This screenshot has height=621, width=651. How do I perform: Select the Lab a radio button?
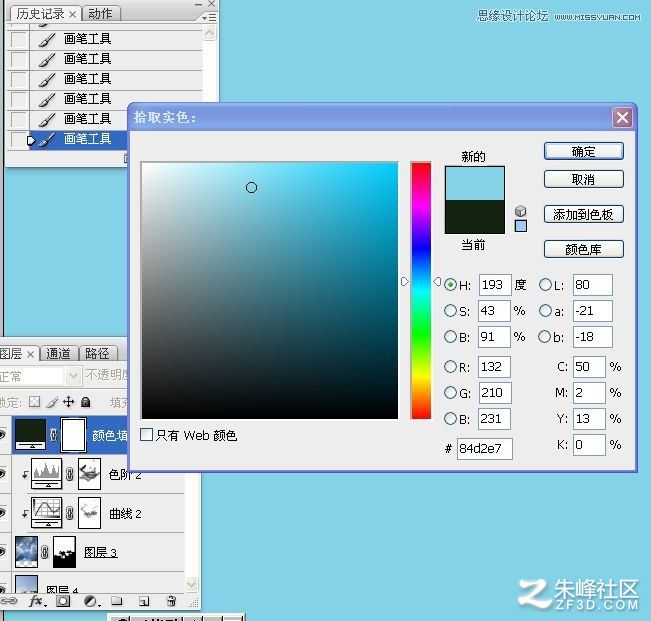pyautogui.click(x=545, y=311)
